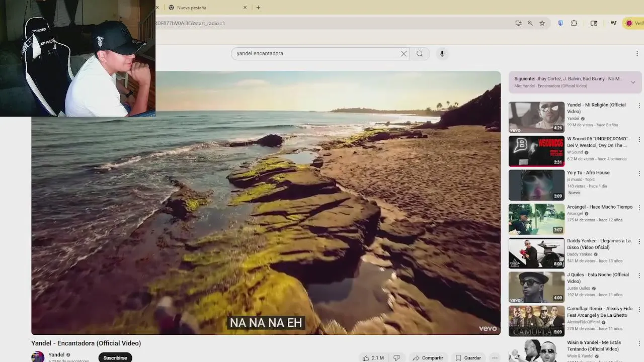Close the Nueva pestaña tab
Image resolution: width=644 pixels, height=362 pixels.
click(245, 8)
